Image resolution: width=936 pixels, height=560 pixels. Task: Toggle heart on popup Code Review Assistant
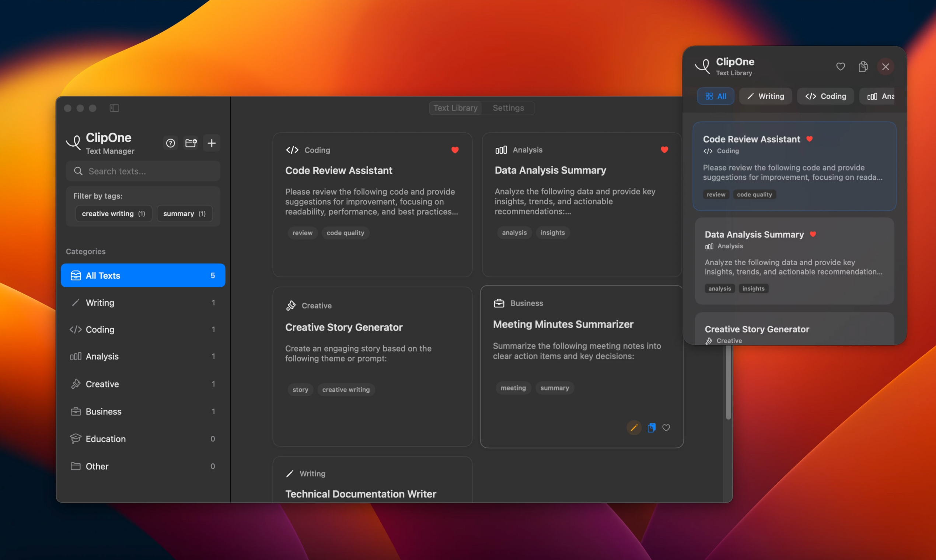coord(810,139)
